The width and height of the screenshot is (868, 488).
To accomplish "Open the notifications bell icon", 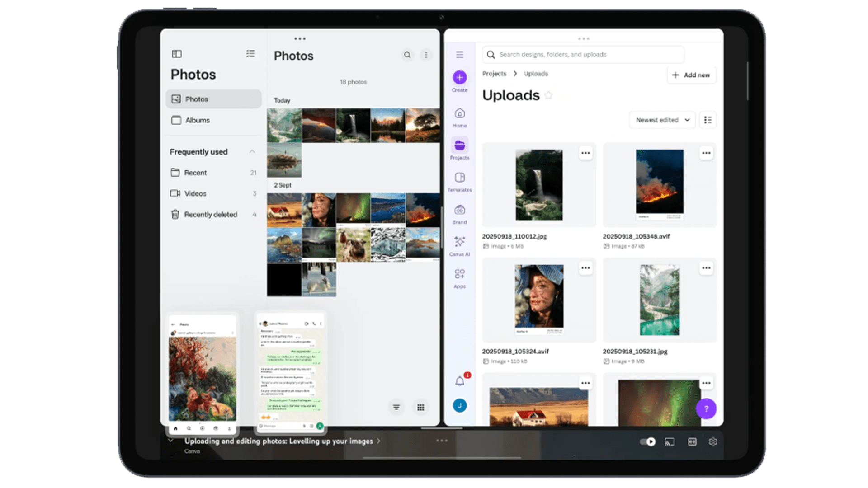I will (460, 381).
